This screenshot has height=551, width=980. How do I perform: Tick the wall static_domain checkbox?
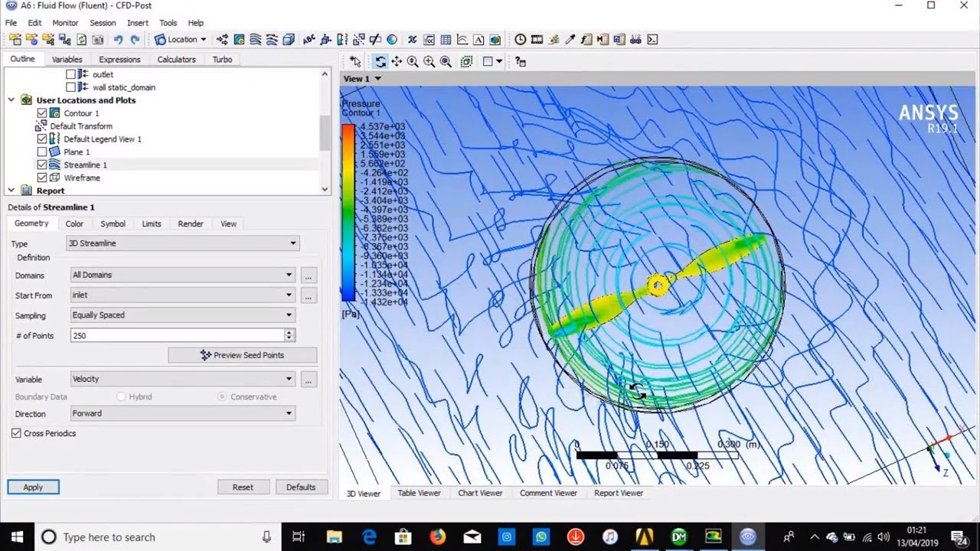[x=70, y=87]
